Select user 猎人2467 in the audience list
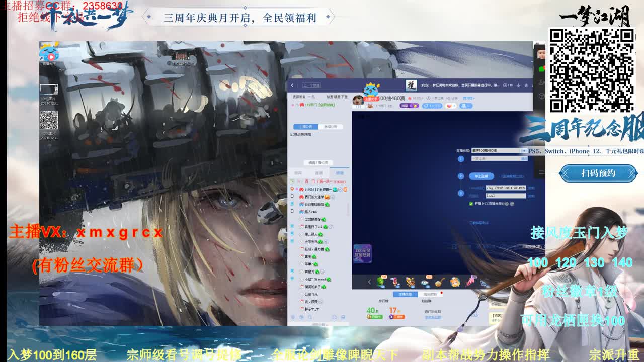The width and height of the screenshot is (644, 362). [x=311, y=212]
